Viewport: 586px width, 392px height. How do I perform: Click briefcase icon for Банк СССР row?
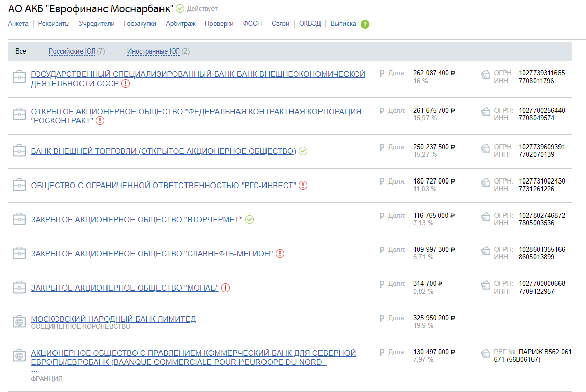coord(19,77)
